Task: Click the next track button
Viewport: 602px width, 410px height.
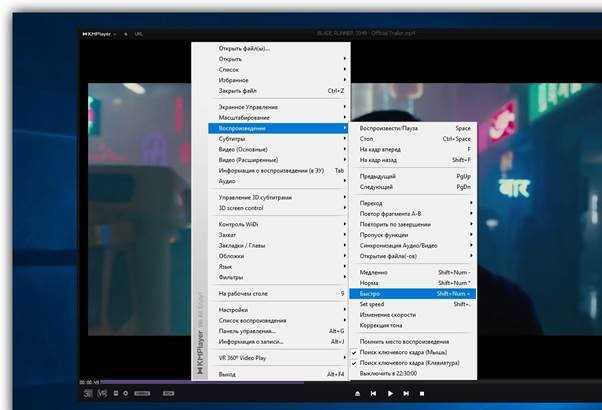Action: click(406, 393)
